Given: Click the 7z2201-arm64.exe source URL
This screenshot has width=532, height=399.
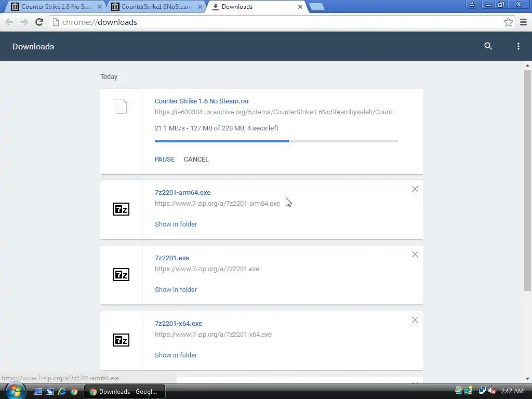Looking at the screenshot, I should (x=217, y=204).
